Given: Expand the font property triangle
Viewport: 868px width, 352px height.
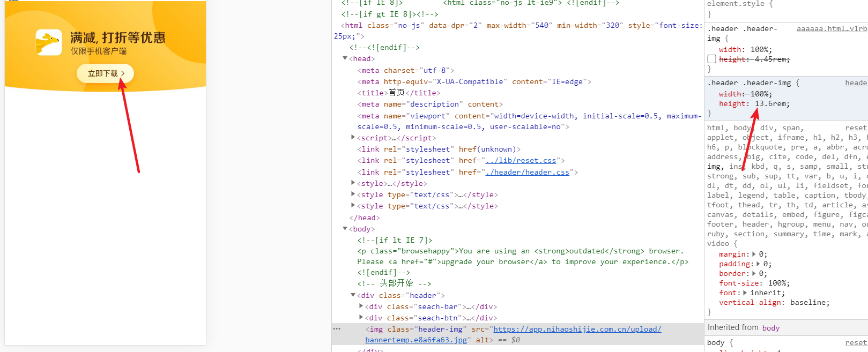Looking at the screenshot, I should point(745,293).
